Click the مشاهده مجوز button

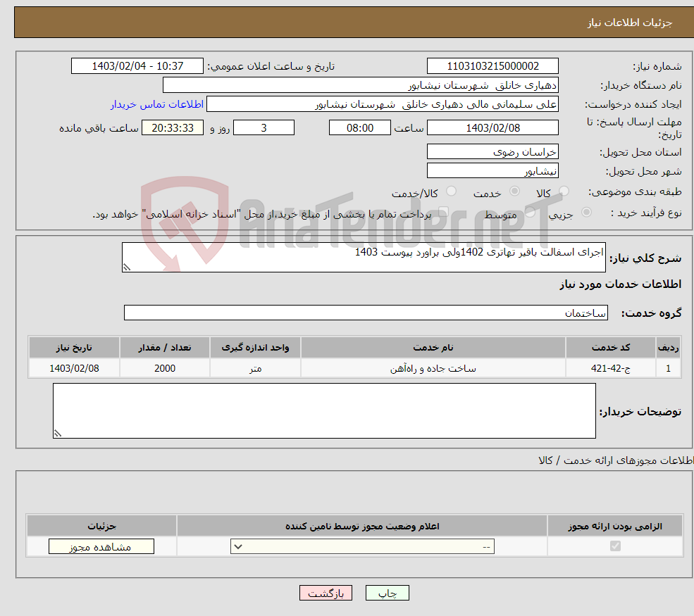[x=101, y=546]
